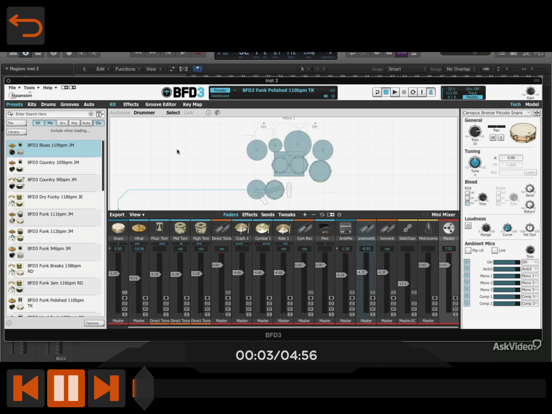Switch to the Grooves browser tab
552x414 pixels.
point(70,104)
